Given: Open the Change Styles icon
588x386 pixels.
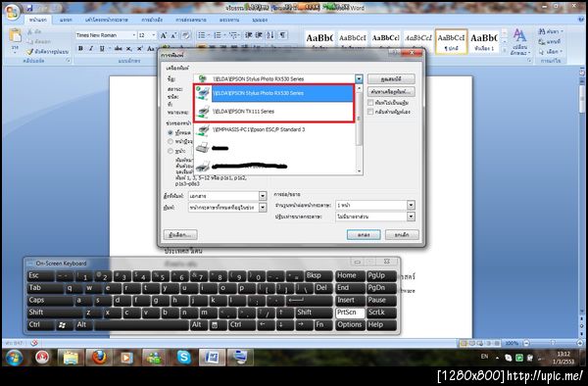Looking at the screenshot, I should point(519,40).
